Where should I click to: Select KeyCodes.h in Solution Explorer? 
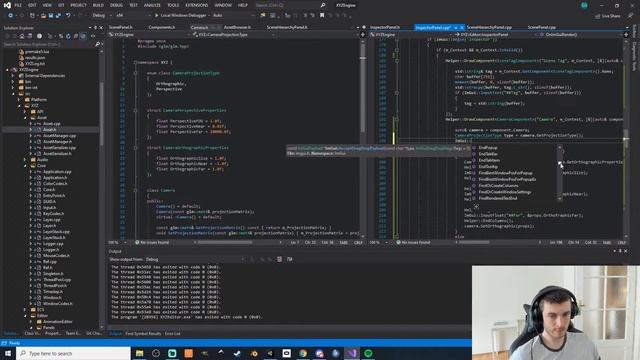point(53,213)
